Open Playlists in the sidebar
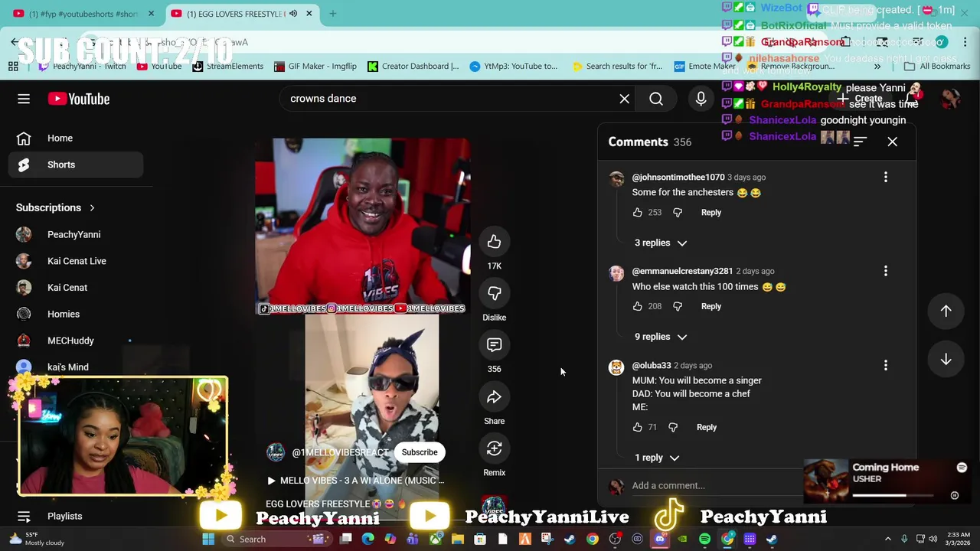Image resolution: width=980 pixels, height=551 pixels. click(x=75, y=517)
